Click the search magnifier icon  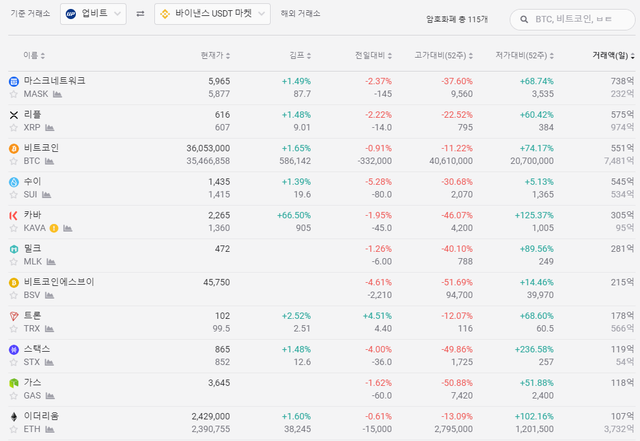pos(524,19)
